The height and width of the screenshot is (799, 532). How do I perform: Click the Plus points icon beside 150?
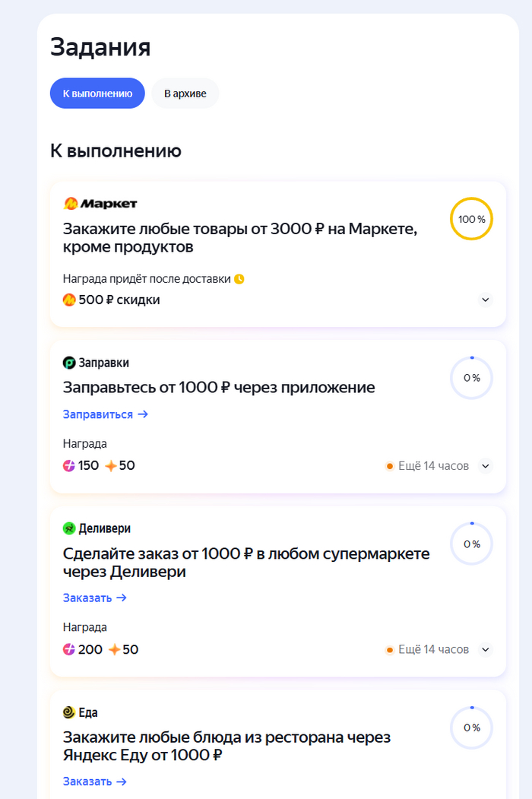click(x=69, y=465)
